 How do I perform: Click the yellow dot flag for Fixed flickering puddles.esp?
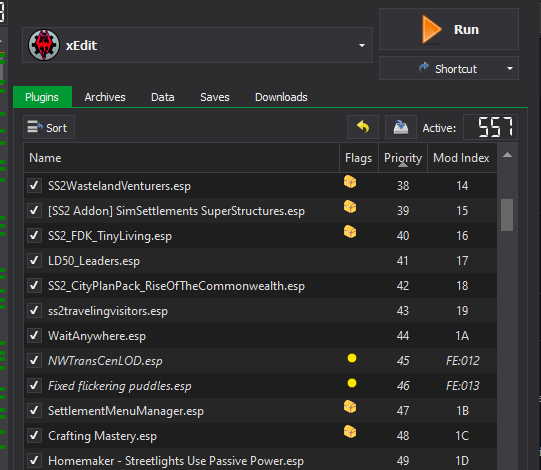(352, 383)
